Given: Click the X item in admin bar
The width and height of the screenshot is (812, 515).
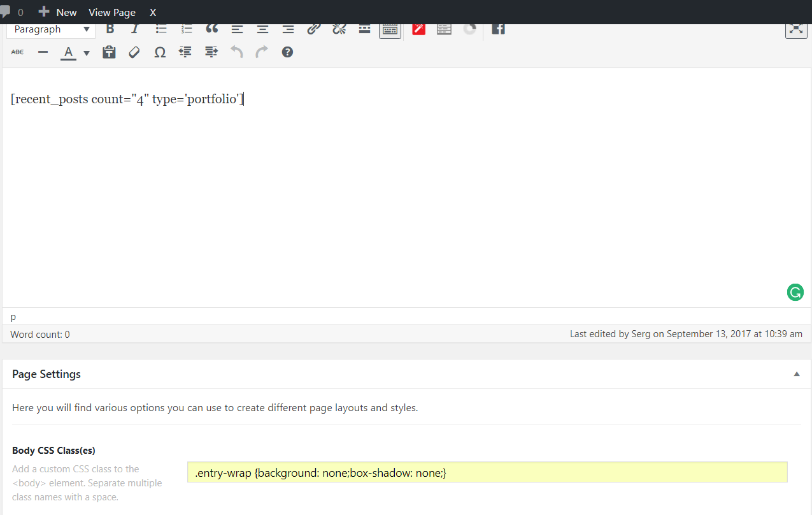Looking at the screenshot, I should [153, 12].
